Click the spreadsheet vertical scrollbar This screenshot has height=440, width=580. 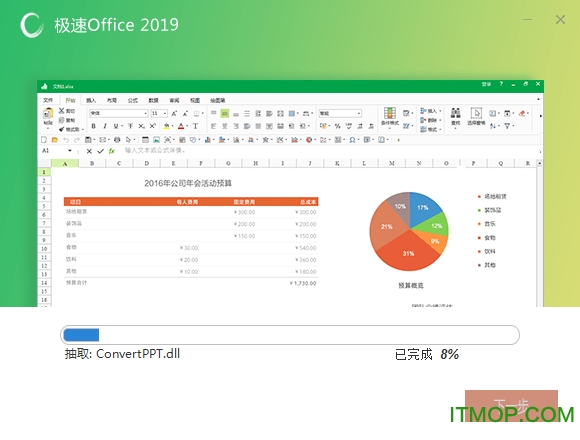click(x=539, y=233)
